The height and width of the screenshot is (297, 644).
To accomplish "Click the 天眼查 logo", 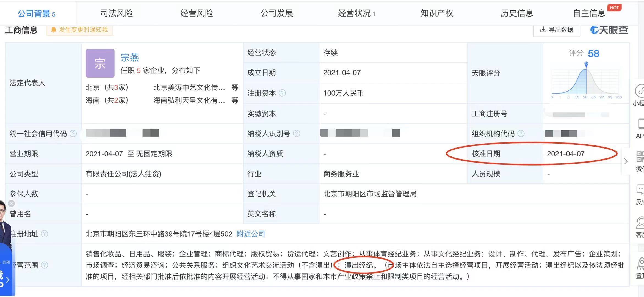I will point(608,30).
